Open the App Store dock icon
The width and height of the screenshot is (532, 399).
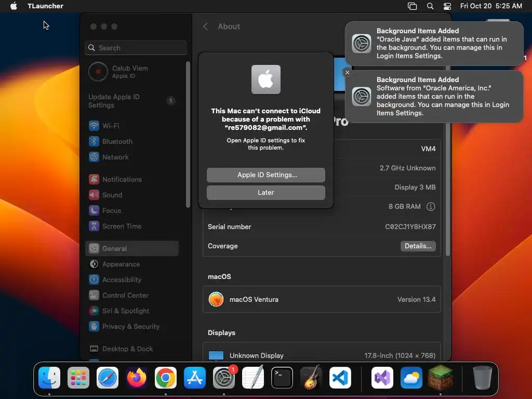click(x=195, y=378)
